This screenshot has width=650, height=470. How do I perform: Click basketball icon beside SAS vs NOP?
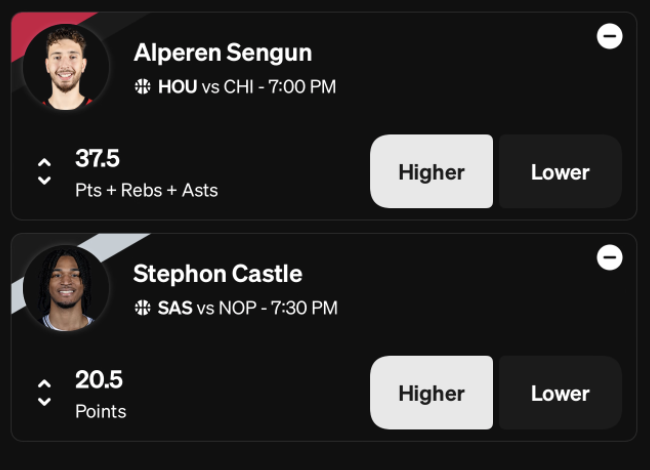143,308
